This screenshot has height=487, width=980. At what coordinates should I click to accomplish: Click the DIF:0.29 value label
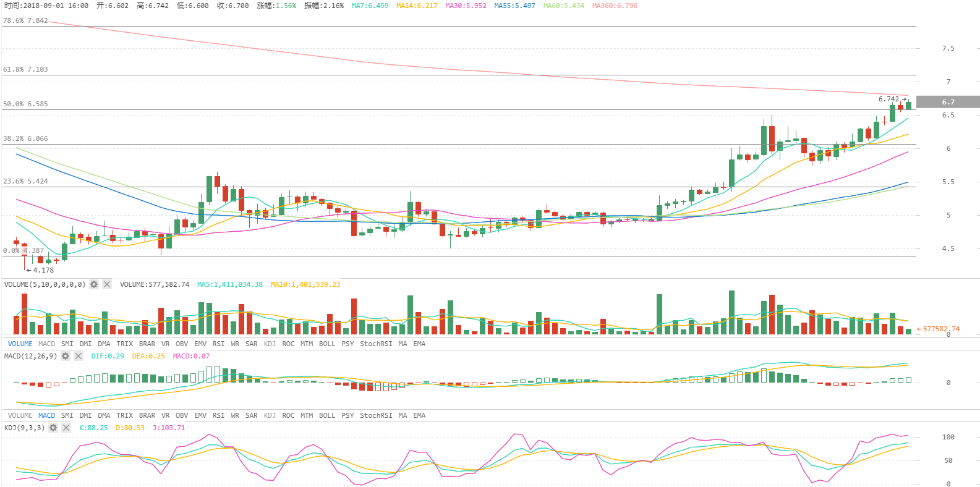point(108,356)
